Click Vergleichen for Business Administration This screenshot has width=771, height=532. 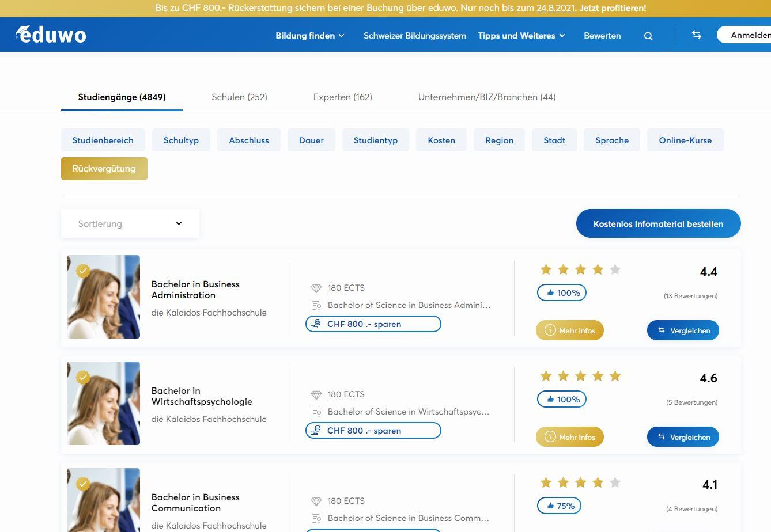click(683, 330)
